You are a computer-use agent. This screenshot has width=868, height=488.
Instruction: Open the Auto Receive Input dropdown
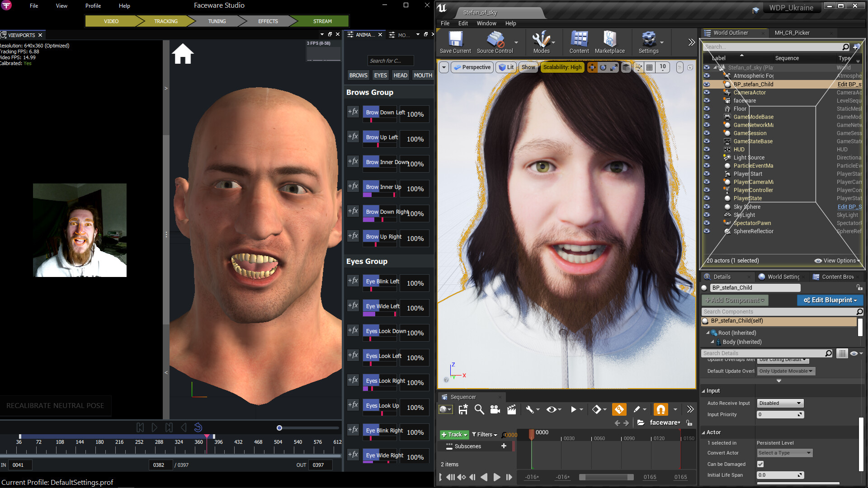tap(780, 403)
